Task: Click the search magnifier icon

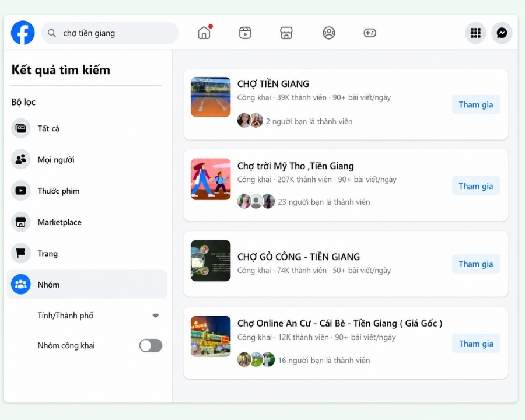Action: tap(51, 33)
